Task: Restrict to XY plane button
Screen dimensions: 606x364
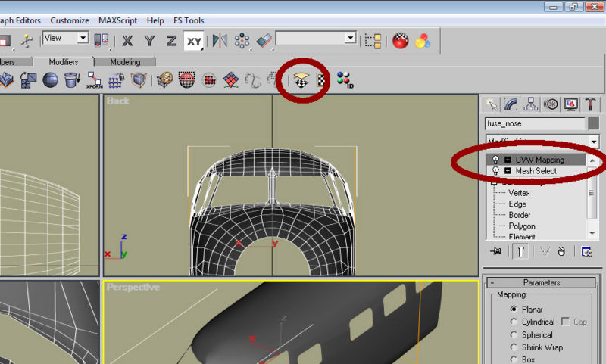Action: (194, 41)
